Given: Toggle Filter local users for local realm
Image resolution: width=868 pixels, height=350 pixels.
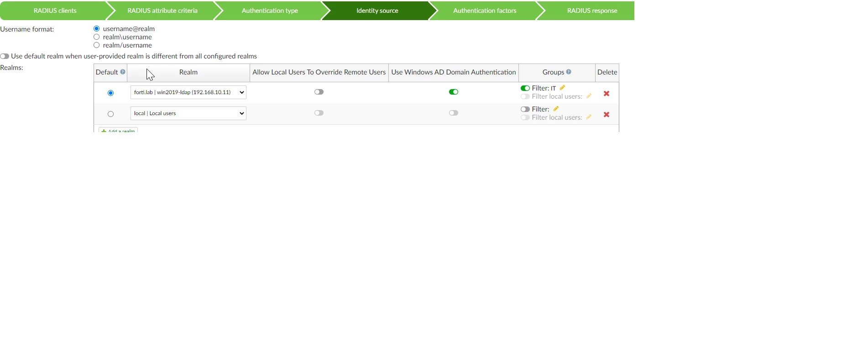Looking at the screenshot, I should [525, 117].
